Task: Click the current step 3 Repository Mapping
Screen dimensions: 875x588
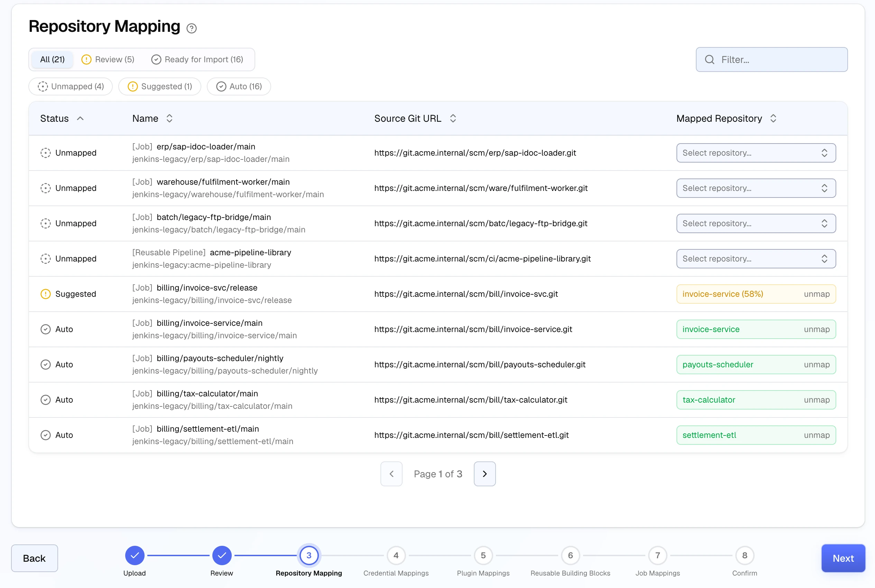Action: click(x=309, y=555)
